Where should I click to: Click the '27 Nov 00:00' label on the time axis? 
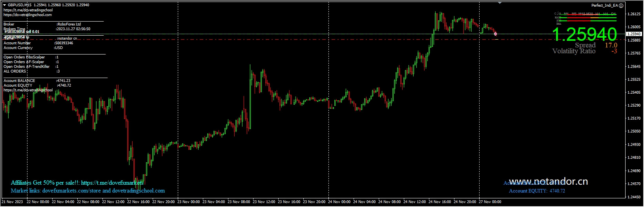click(x=490, y=202)
